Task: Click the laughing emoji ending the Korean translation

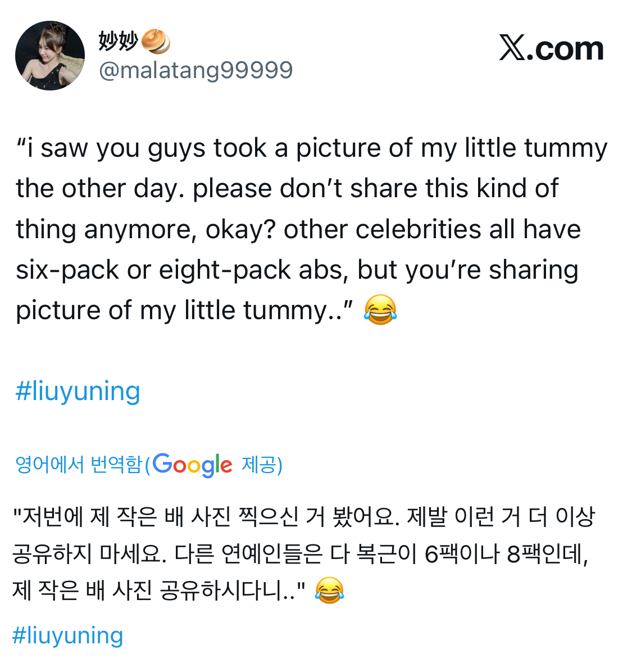Action: [x=329, y=591]
